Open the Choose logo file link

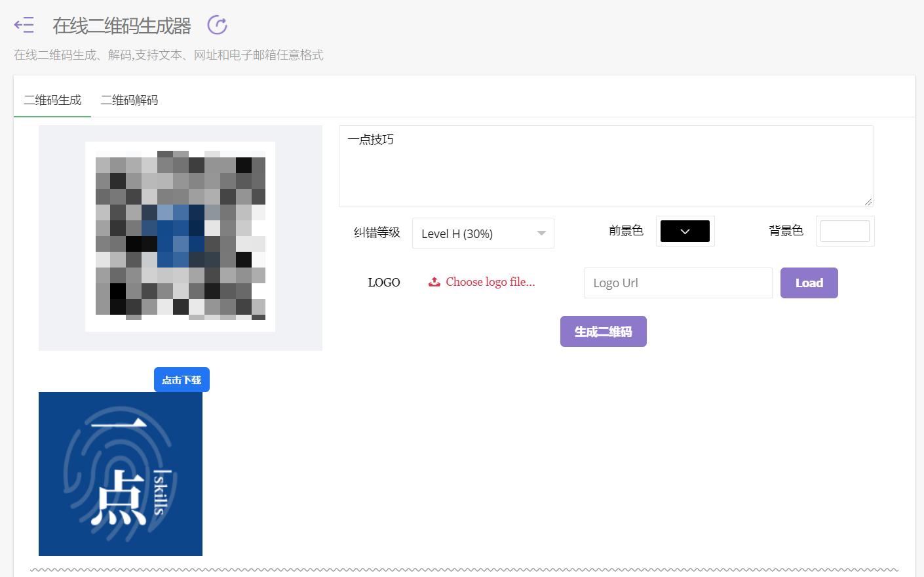pos(490,281)
